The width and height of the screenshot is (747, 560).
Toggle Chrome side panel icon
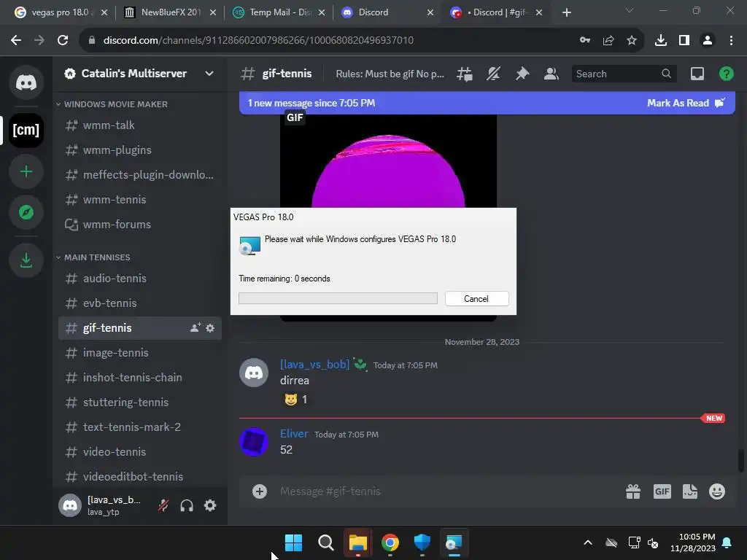(684, 41)
